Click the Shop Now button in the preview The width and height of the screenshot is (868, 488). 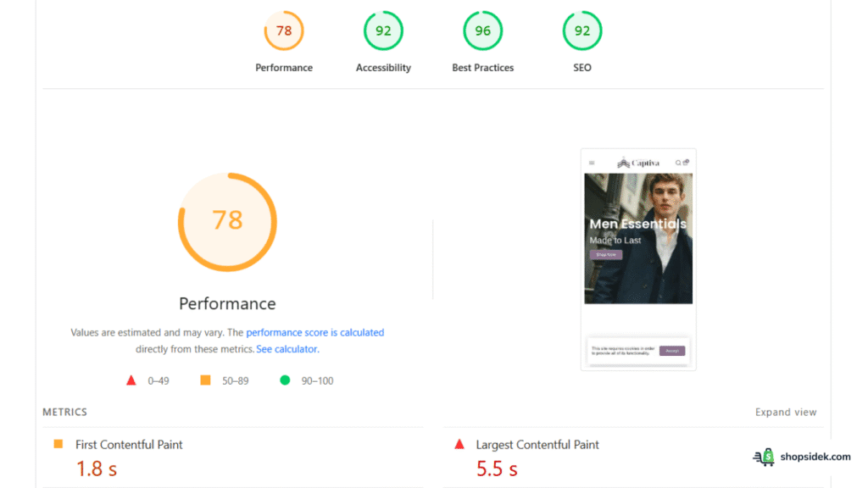click(x=605, y=254)
